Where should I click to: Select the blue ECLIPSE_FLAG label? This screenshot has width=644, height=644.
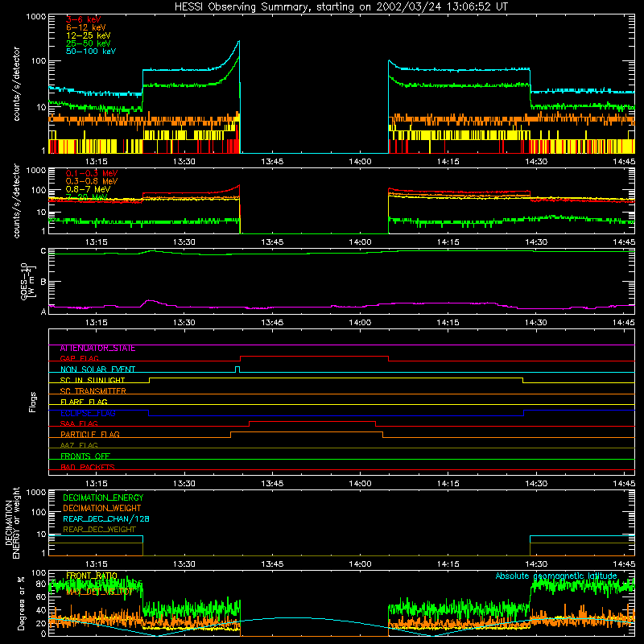[x=88, y=413]
